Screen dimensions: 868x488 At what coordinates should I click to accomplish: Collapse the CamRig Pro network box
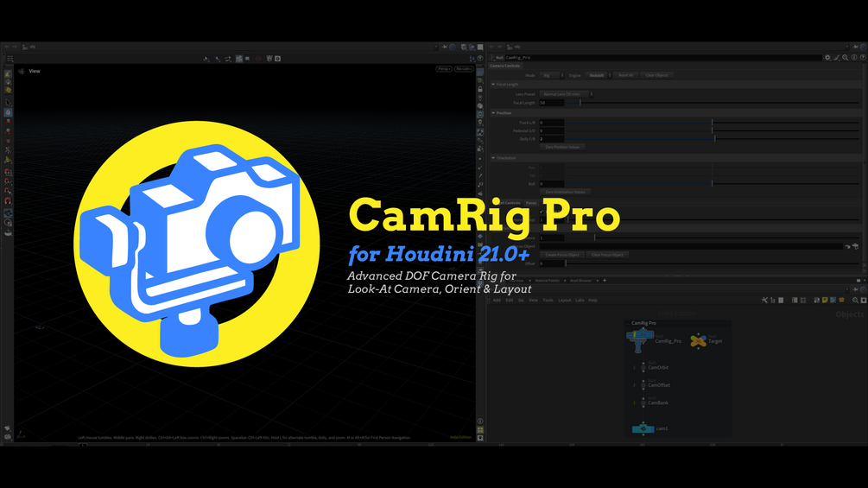(628, 323)
